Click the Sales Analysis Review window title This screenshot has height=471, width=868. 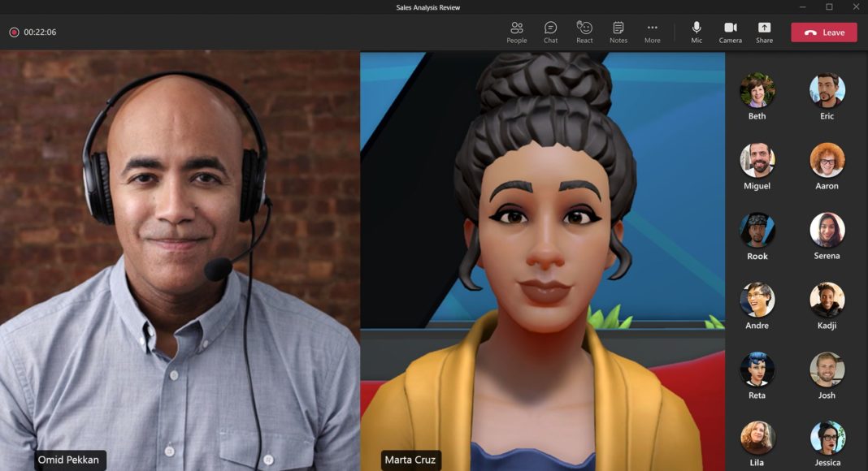point(428,7)
